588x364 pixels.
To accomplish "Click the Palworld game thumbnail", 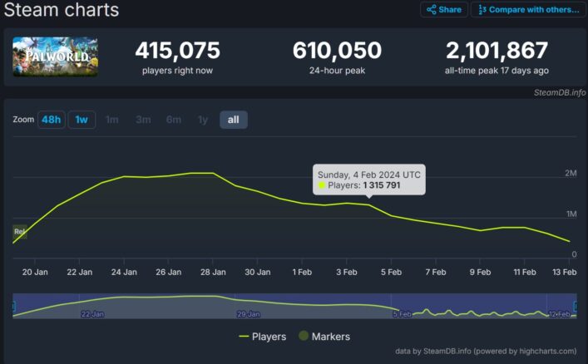I will [56, 57].
